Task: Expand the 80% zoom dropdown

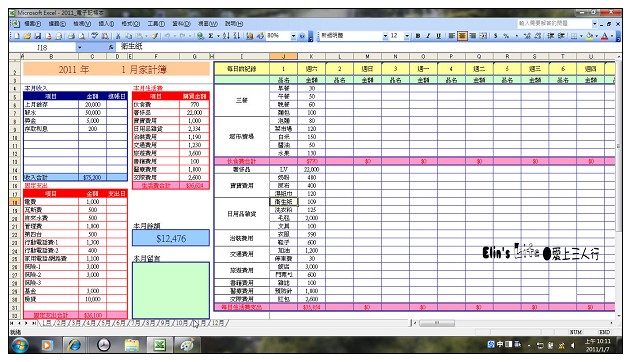Action: point(293,36)
